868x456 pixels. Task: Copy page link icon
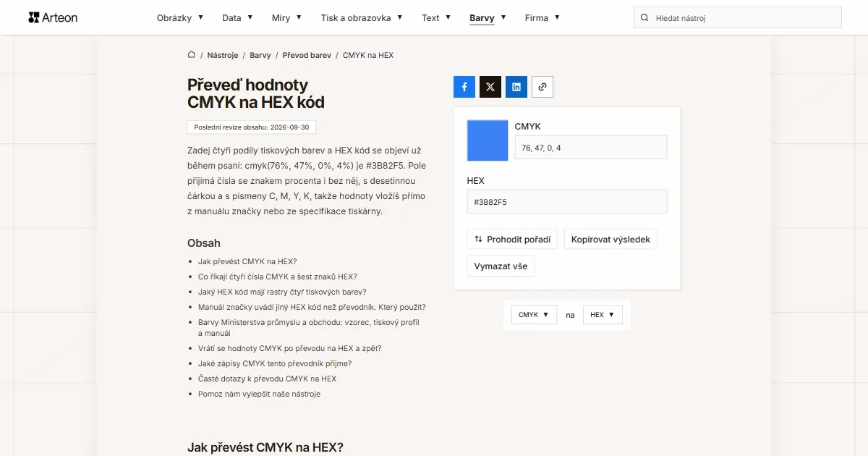pos(542,87)
